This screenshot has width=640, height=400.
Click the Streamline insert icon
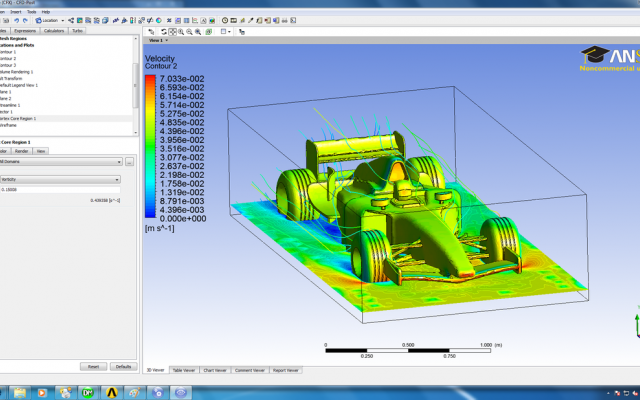pos(88,20)
